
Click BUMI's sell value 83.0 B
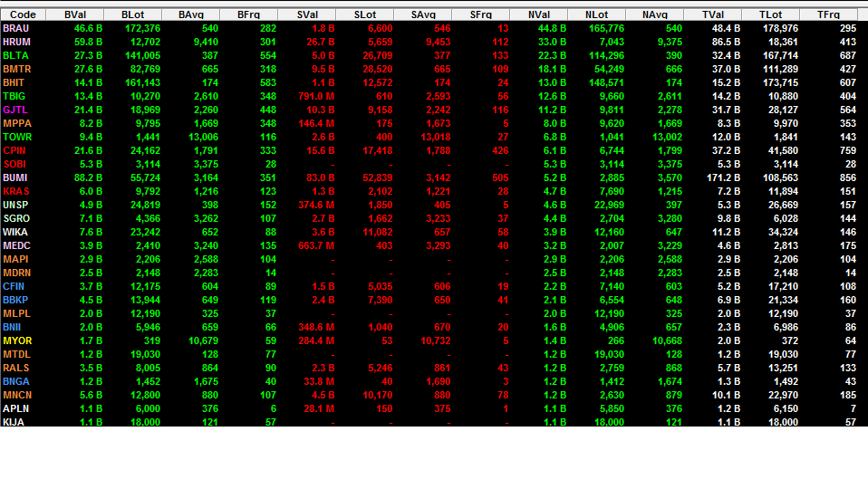click(x=320, y=177)
